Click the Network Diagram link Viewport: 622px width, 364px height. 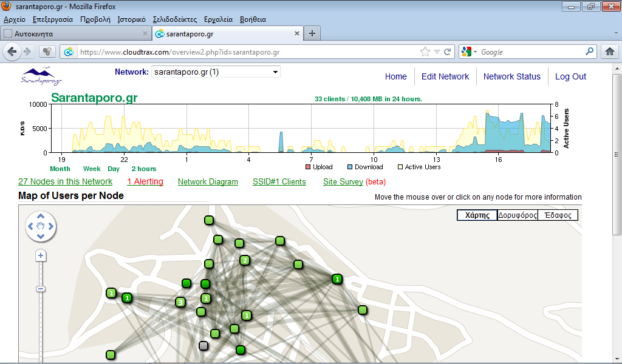coord(208,181)
